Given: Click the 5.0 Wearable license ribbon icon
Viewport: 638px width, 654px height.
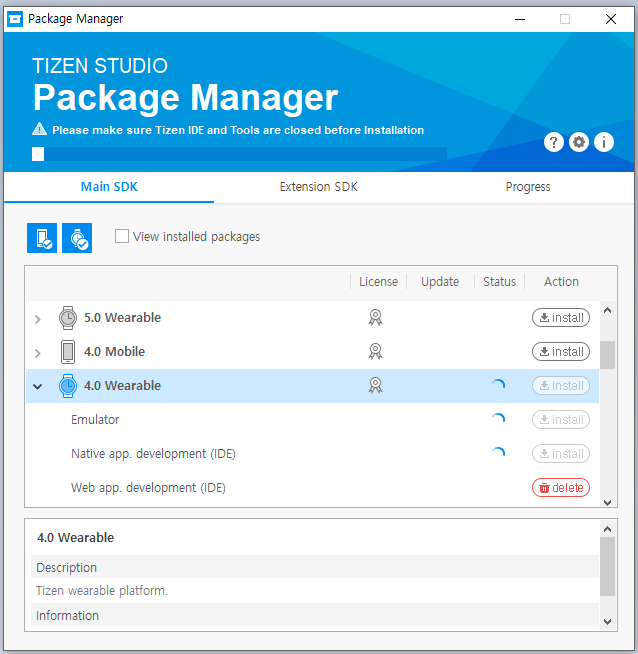Looking at the screenshot, I should [x=375, y=317].
